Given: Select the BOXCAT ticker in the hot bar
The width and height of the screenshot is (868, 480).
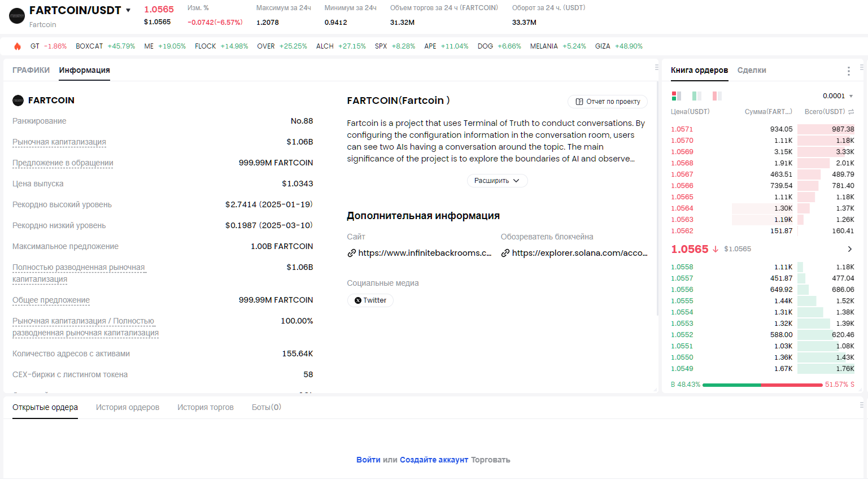Looking at the screenshot, I should tap(106, 46).
